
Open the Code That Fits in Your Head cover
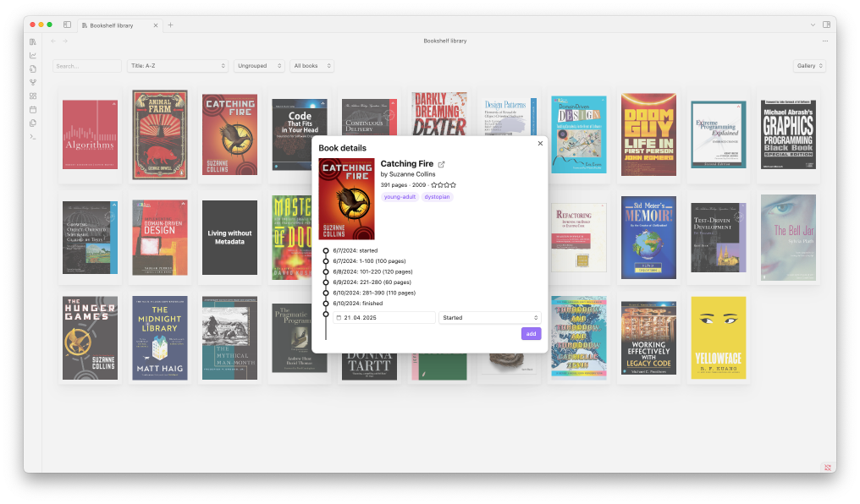point(300,134)
